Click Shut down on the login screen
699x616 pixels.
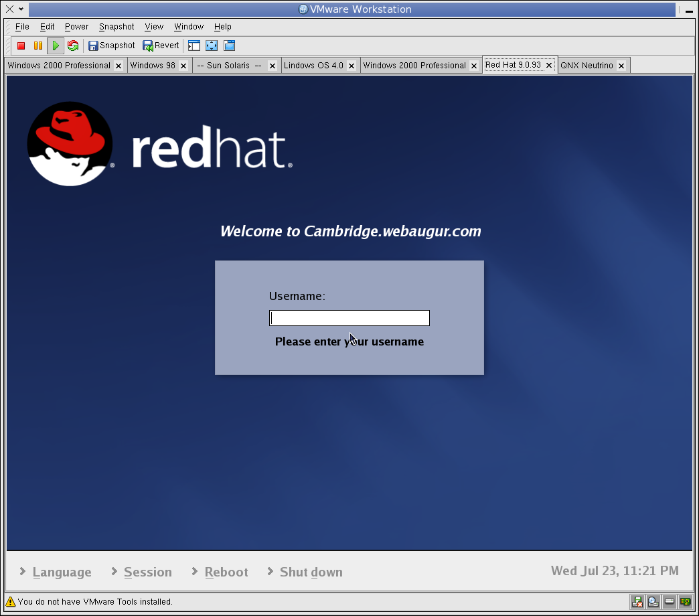point(311,572)
